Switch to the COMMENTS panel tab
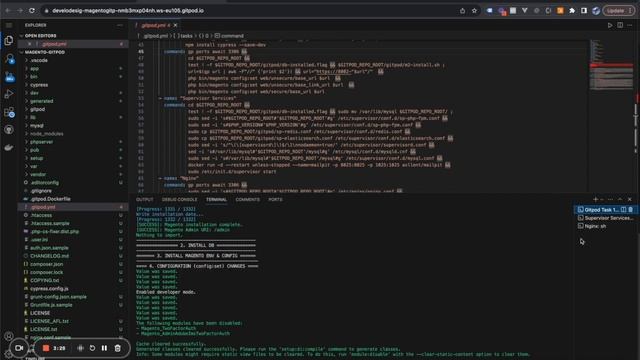 pyautogui.click(x=247, y=200)
